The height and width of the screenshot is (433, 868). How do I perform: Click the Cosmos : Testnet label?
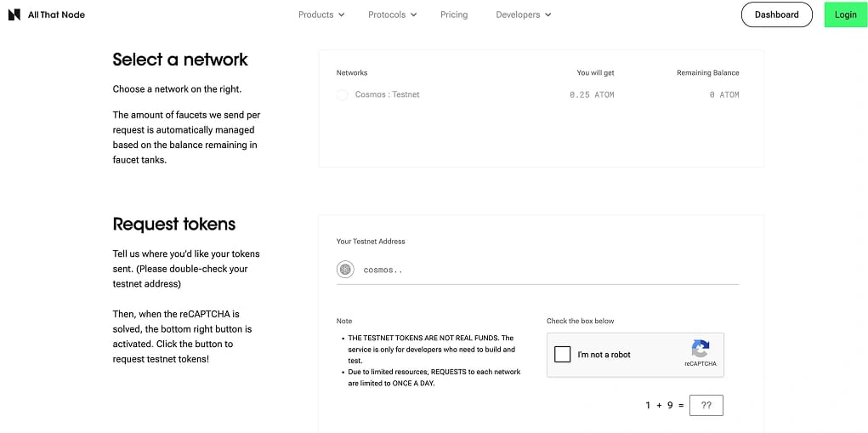click(x=387, y=94)
